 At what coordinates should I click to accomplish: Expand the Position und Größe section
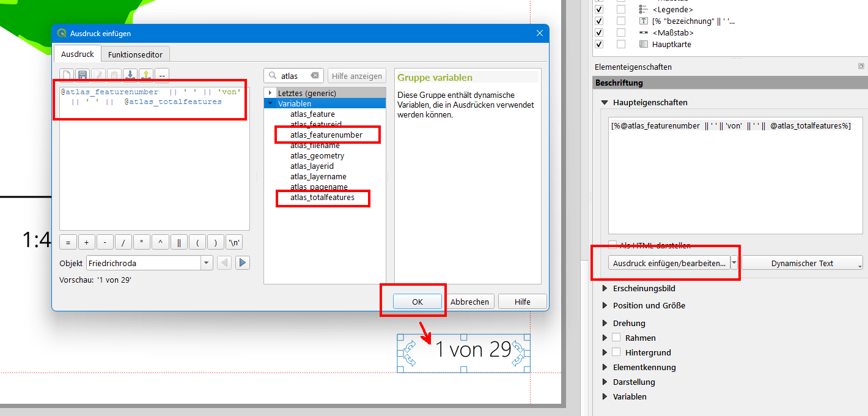(605, 305)
